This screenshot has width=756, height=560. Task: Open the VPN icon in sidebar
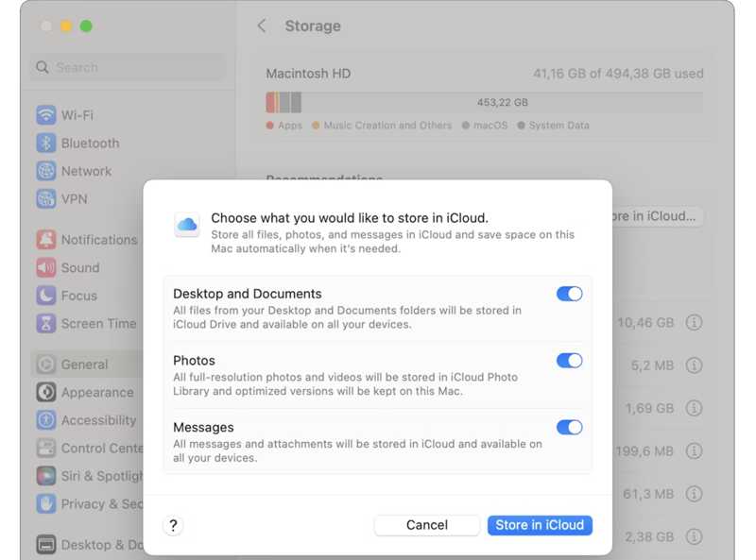[45, 199]
